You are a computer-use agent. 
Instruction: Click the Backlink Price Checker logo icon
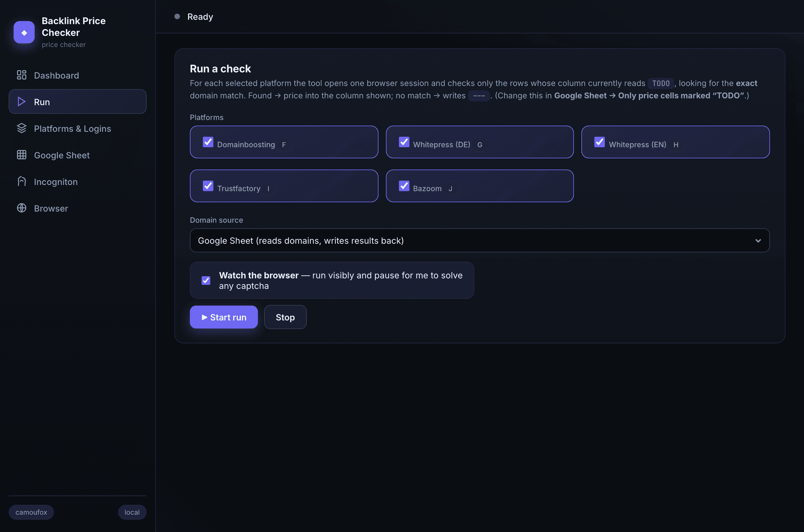(x=24, y=32)
